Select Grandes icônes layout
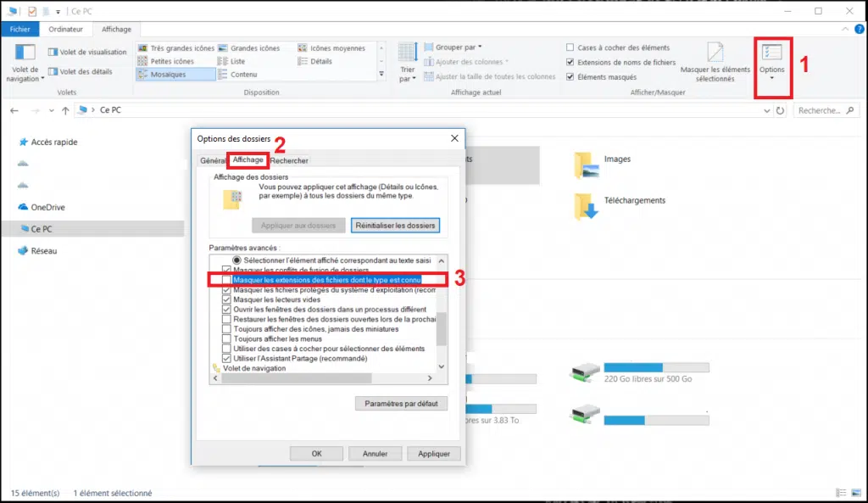Screen dimensions: 868x503 tap(249, 48)
